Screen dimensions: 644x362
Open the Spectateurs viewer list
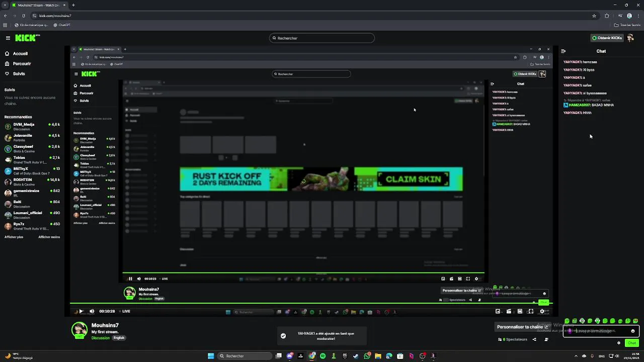tap(513, 339)
